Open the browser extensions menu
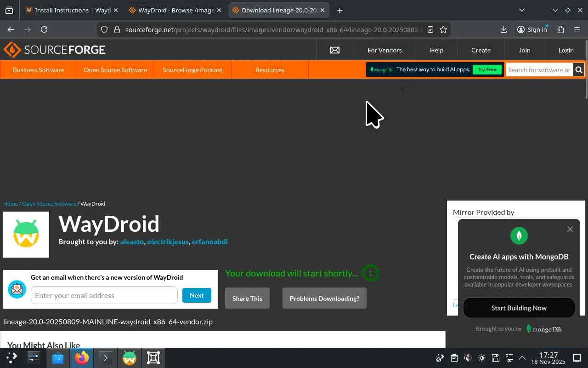 coord(560,29)
